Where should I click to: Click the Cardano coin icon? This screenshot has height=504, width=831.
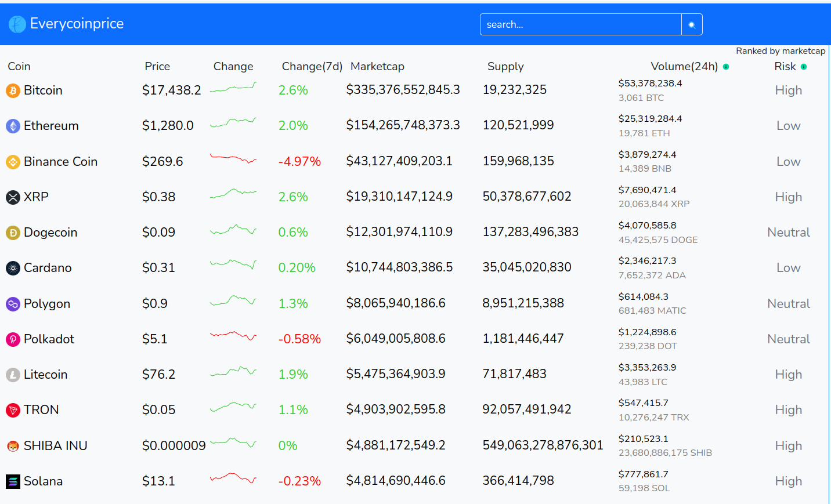[x=13, y=268]
